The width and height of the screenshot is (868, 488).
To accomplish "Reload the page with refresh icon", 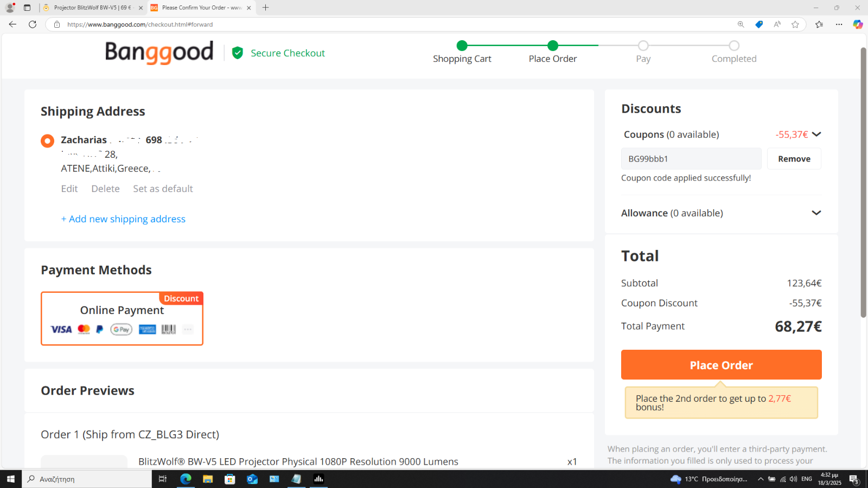I will tap(33, 24).
